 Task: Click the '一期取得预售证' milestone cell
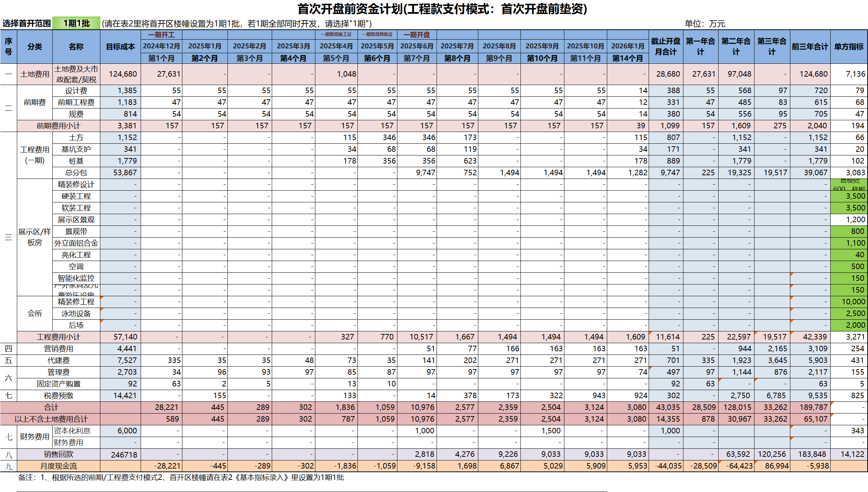377,34
